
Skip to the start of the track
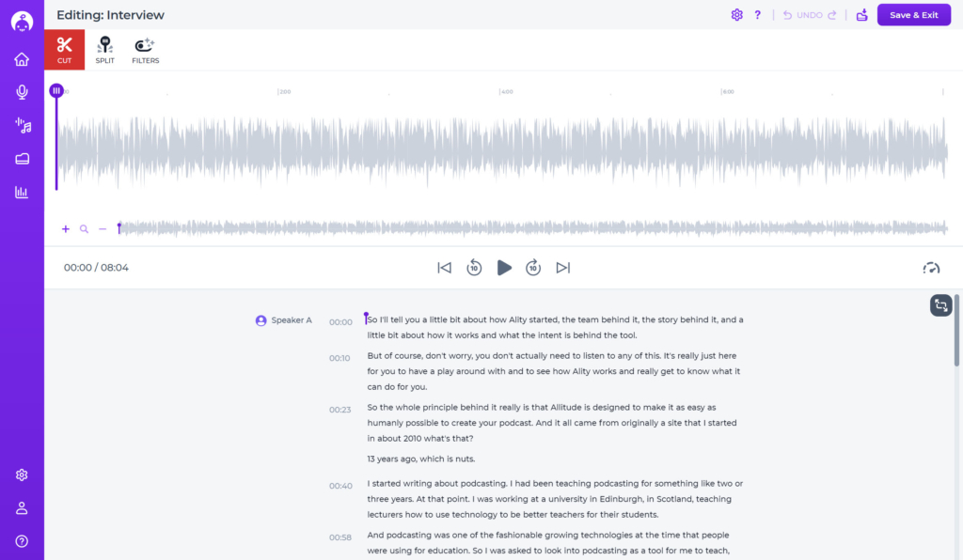pyautogui.click(x=444, y=268)
